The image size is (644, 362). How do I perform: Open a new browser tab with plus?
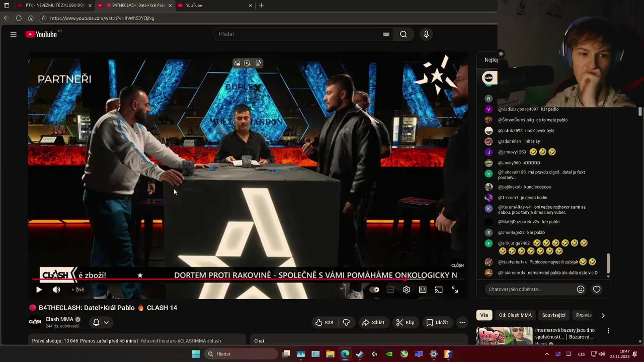[x=261, y=5]
